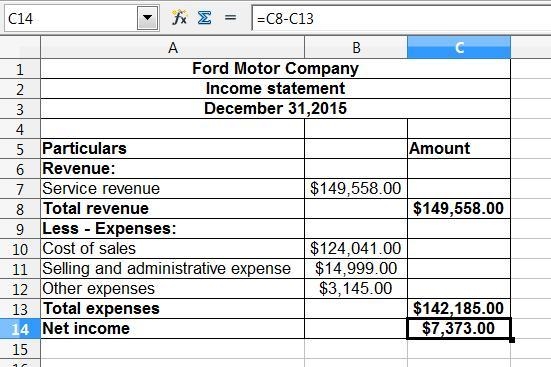Open the Function Wizard icon

[x=179, y=17]
